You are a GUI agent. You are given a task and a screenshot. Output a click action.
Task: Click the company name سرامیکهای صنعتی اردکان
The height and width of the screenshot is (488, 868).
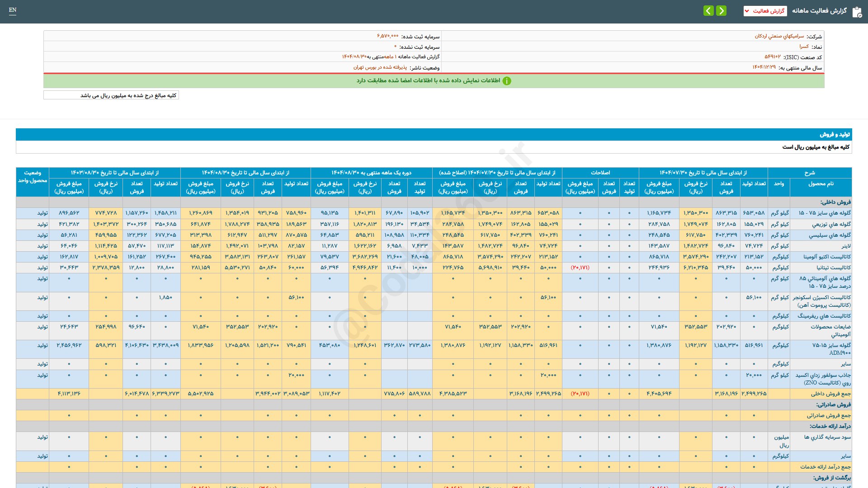click(779, 36)
